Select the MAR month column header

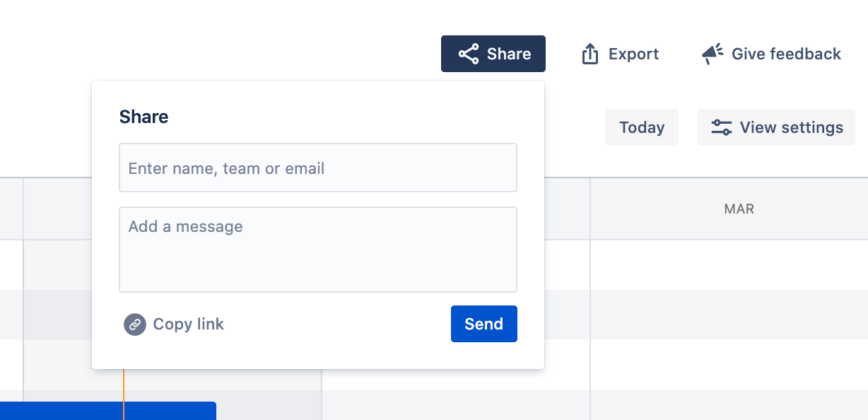click(739, 209)
